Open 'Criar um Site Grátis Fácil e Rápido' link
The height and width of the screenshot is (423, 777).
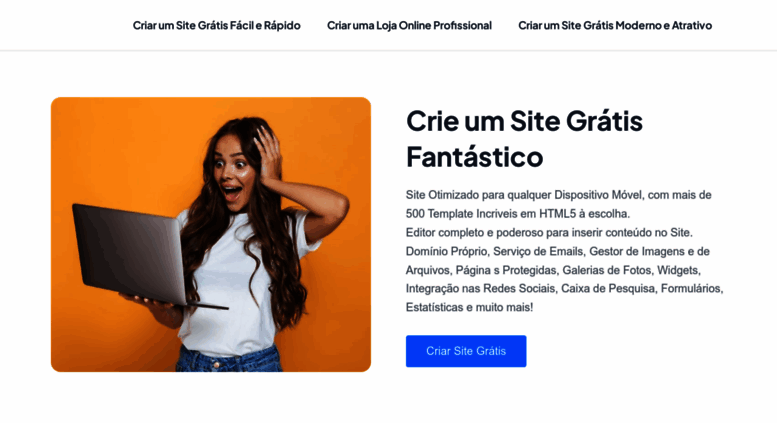(217, 25)
